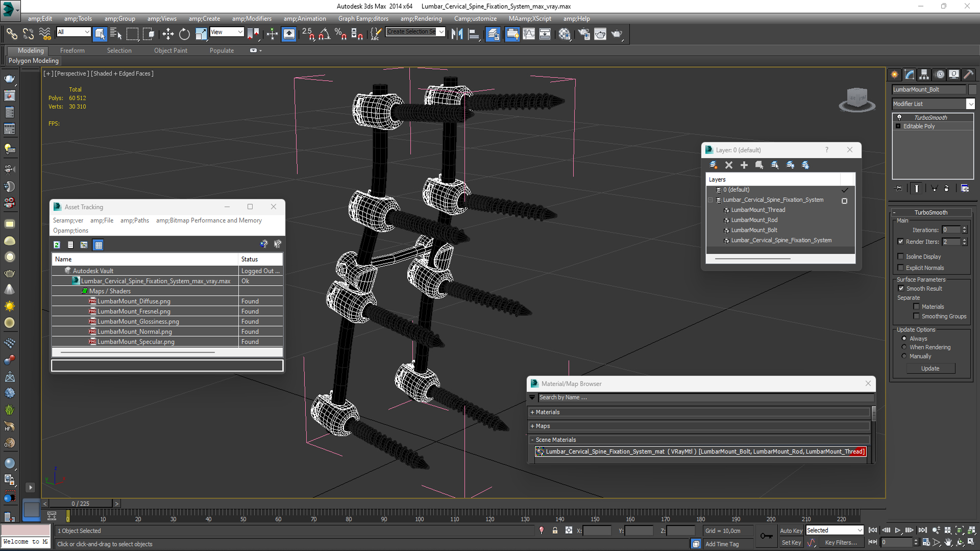Open the Material Editor icon
The height and width of the screenshot is (551, 980).
[565, 34]
